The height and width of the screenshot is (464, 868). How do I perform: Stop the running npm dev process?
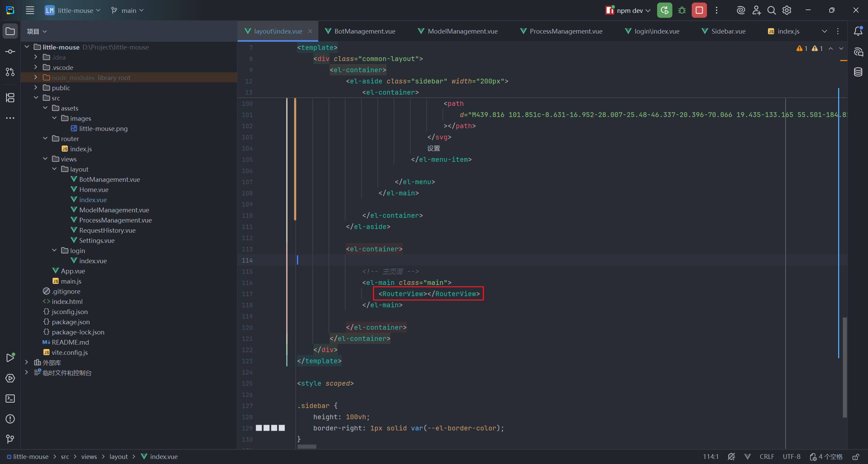[x=699, y=10]
